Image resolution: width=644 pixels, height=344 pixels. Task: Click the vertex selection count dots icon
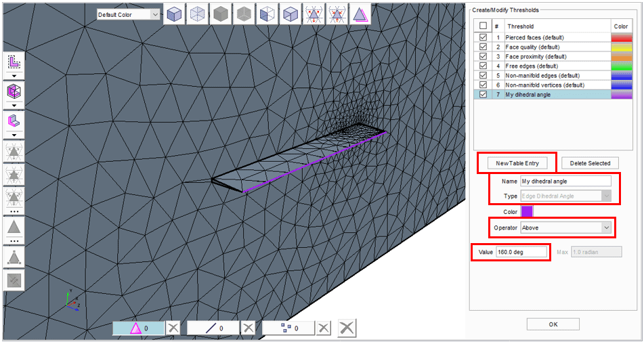(286, 328)
